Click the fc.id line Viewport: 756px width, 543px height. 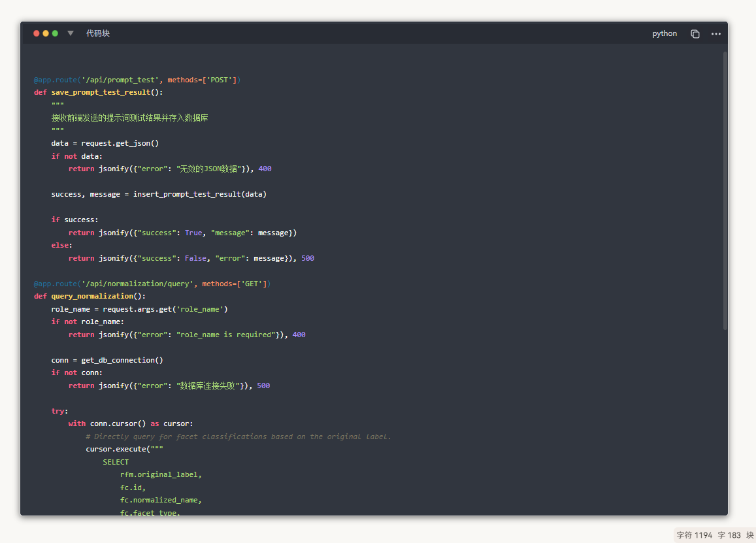coord(133,487)
